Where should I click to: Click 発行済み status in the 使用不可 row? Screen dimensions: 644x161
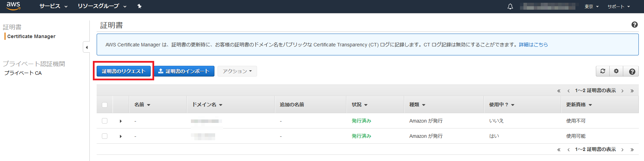pos(361,121)
